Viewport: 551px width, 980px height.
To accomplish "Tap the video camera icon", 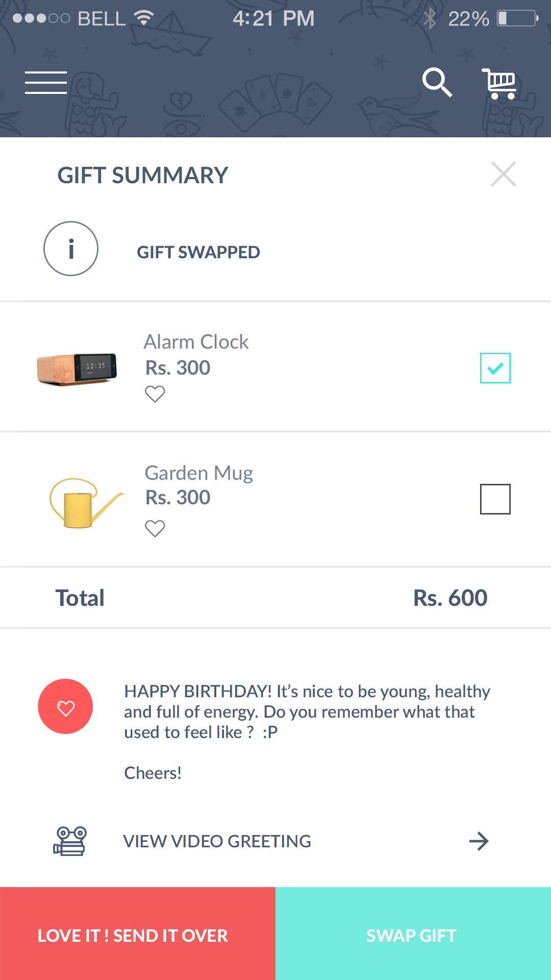I will click(x=70, y=841).
